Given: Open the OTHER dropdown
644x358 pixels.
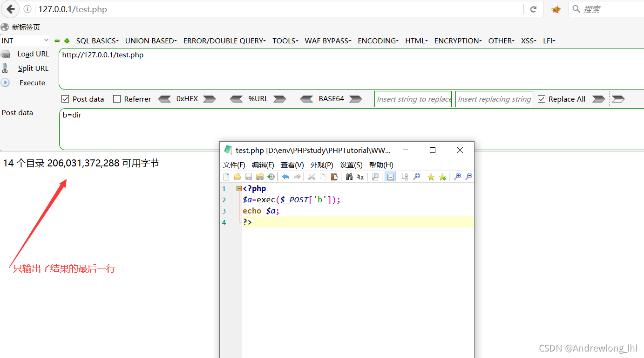Looking at the screenshot, I should pyautogui.click(x=501, y=41).
